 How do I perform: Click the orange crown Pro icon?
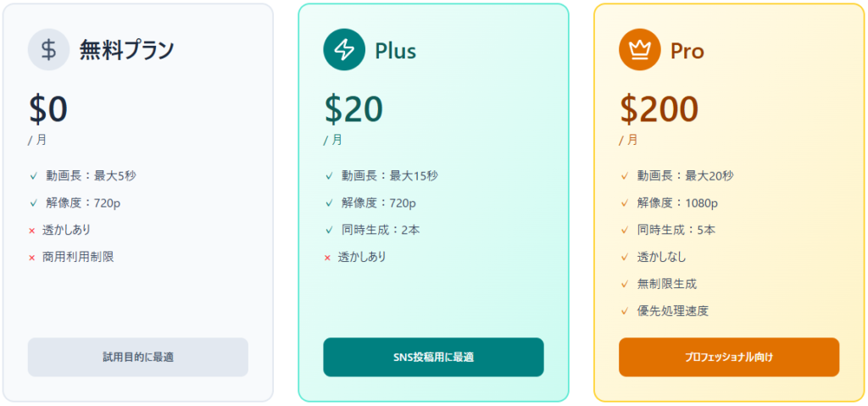coord(639,50)
